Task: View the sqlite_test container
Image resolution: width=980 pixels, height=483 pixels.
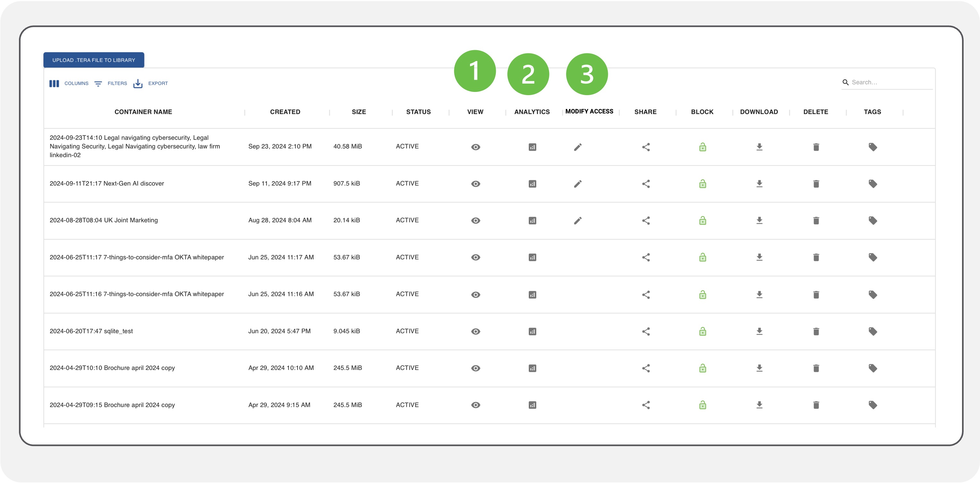Action: coord(476,332)
